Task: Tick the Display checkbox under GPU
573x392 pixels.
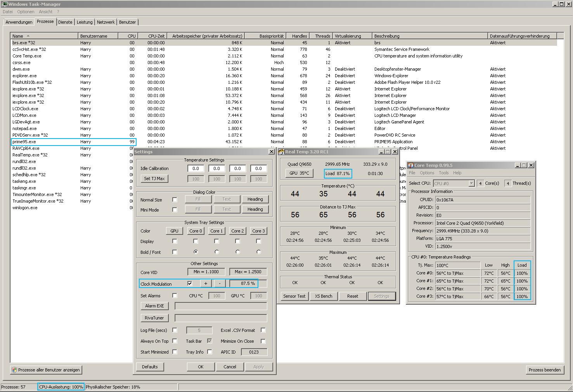Action: coord(175,241)
